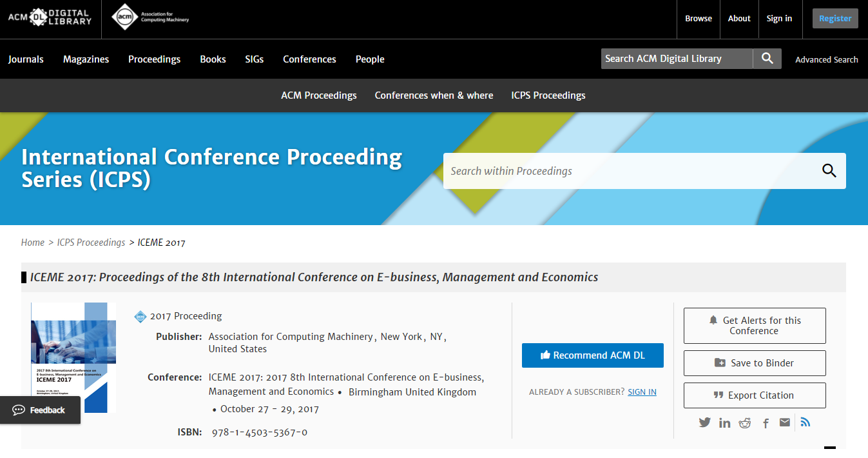Image resolution: width=868 pixels, height=458 pixels.
Task: Click the Browse link in header
Action: point(699,19)
